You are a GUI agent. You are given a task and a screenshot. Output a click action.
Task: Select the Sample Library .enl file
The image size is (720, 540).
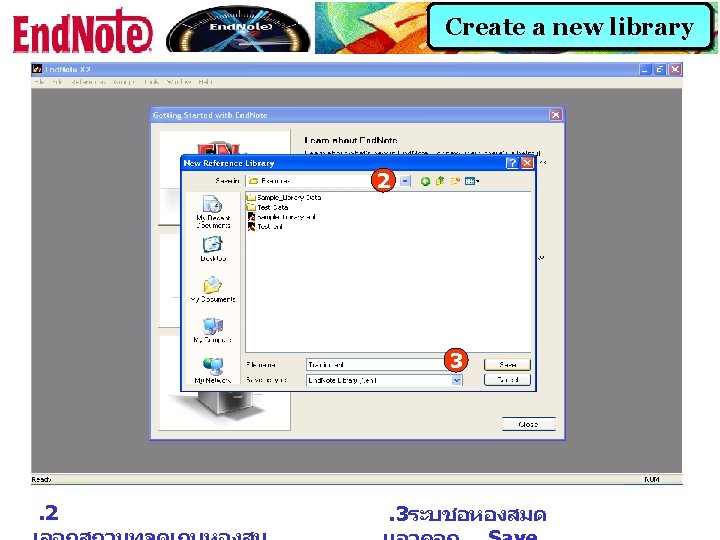pos(281,217)
